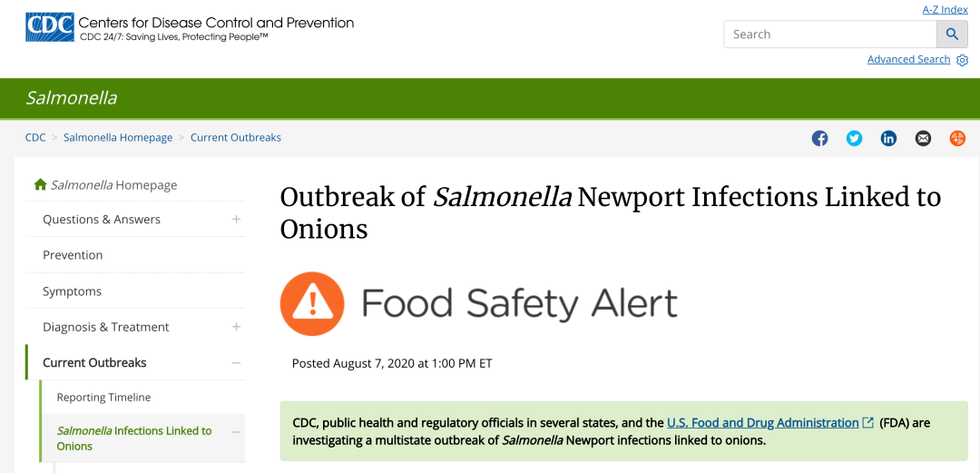Expand the Questions & Answers section
980x473 pixels.
point(236,219)
